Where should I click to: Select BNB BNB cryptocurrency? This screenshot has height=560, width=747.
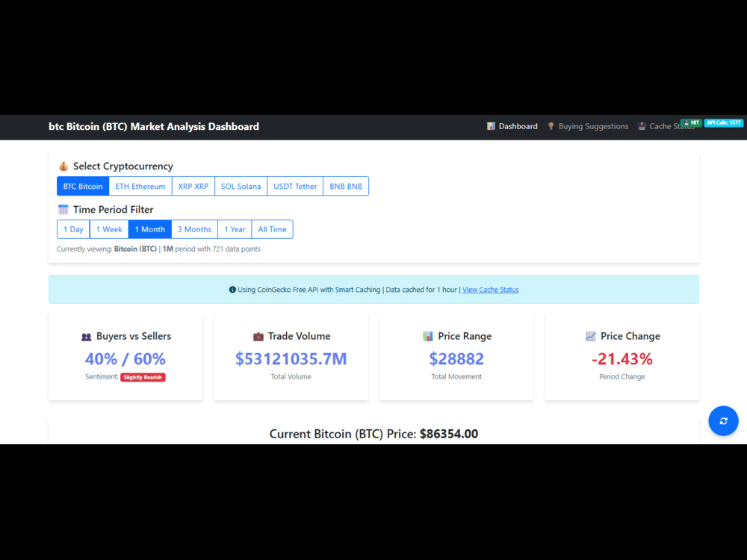pos(346,186)
